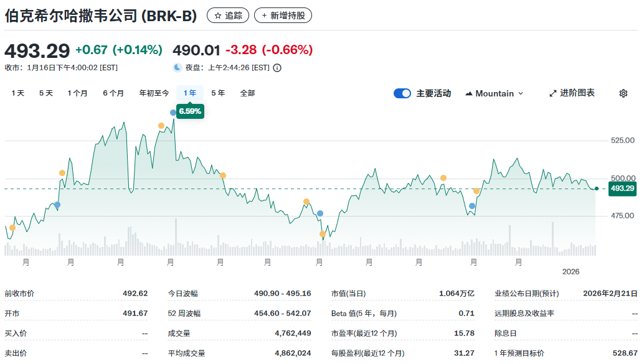
Task: Click the night session moon icon
Action: tap(178, 67)
